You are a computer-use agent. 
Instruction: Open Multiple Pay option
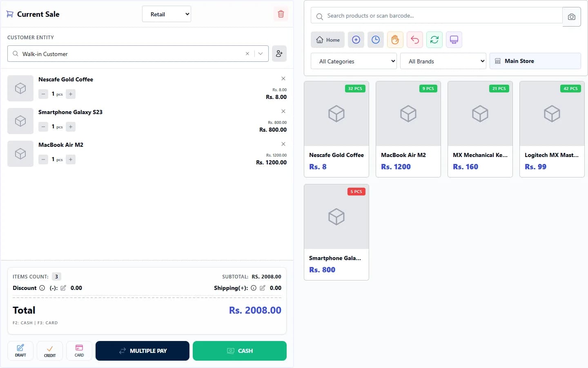pyautogui.click(x=143, y=351)
